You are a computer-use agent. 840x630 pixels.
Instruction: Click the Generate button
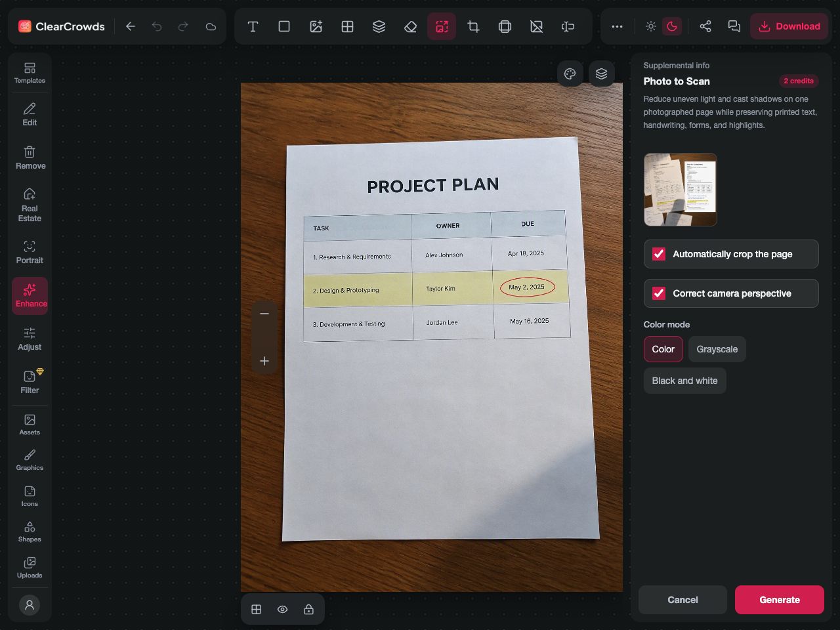[780, 600]
